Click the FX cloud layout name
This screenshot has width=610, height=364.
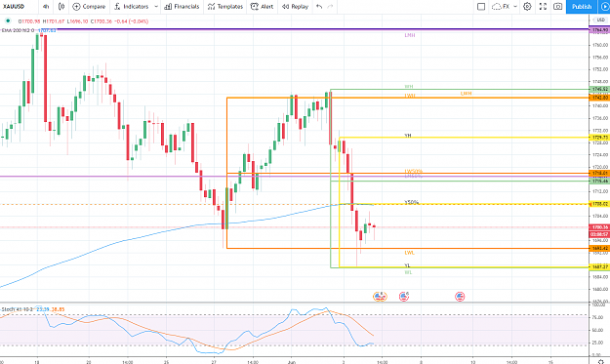(501, 6)
